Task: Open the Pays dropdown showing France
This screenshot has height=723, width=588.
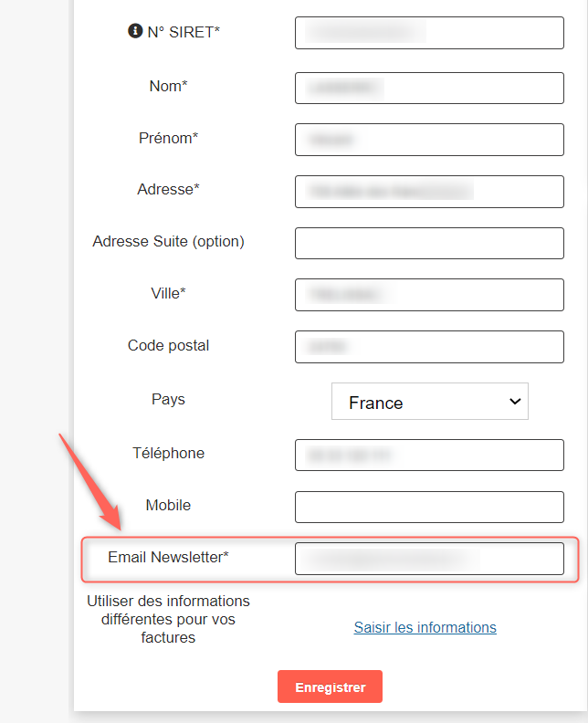Action: (x=429, y=402)
